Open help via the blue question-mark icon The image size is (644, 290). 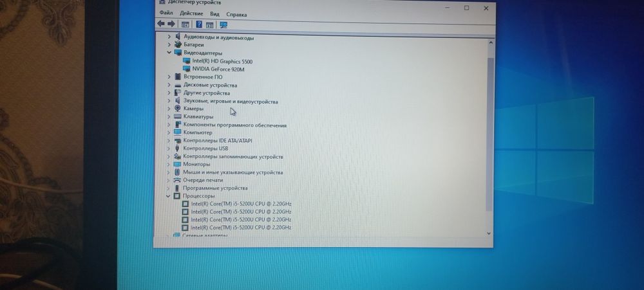199,24
